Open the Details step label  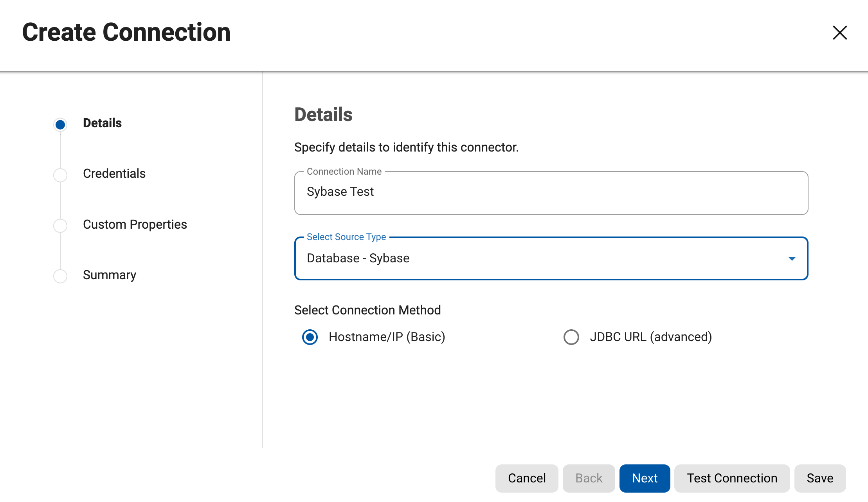coord(102,123)
